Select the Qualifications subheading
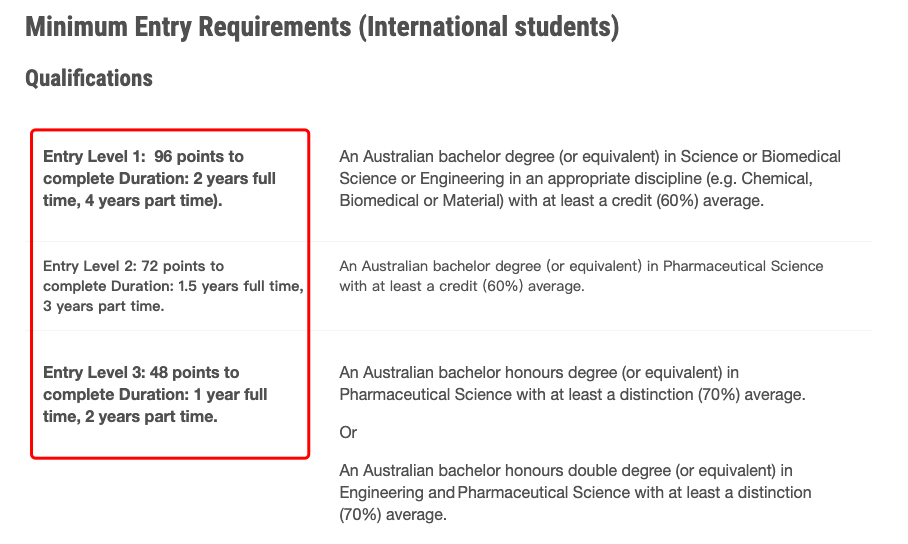 [x=89, y=78]
